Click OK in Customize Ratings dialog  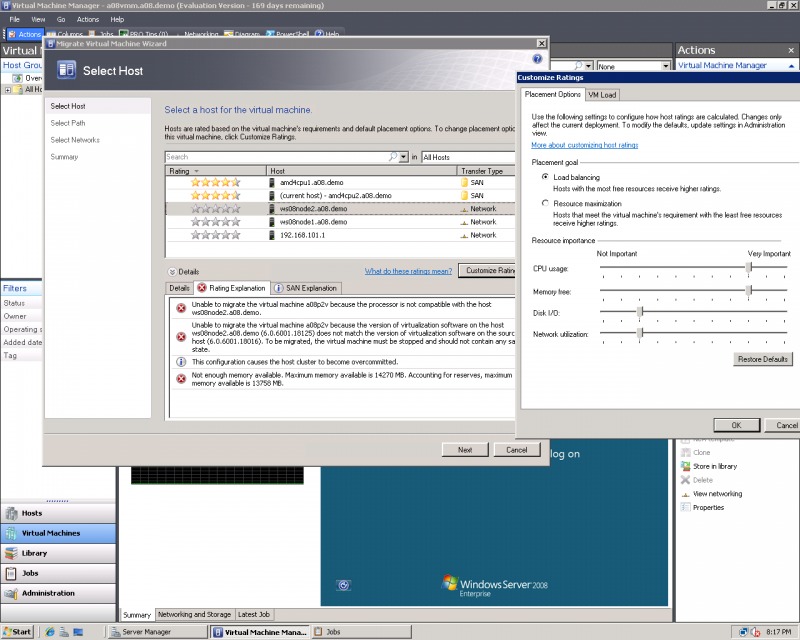(x=737, y=425)
